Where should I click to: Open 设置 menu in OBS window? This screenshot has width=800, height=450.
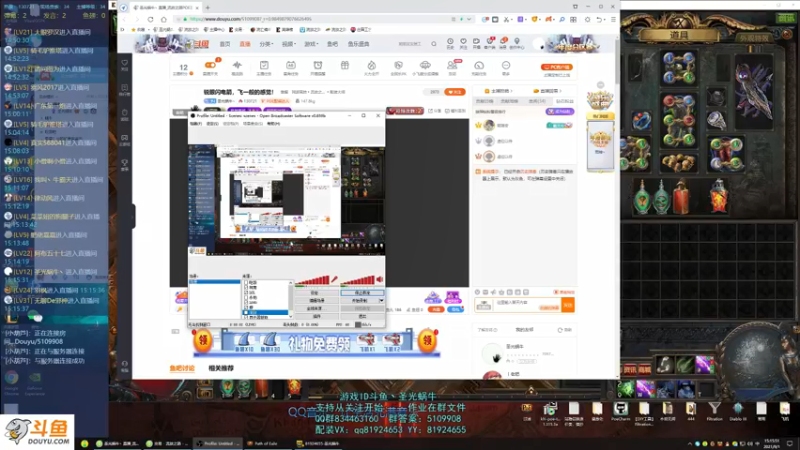(212, 123)
